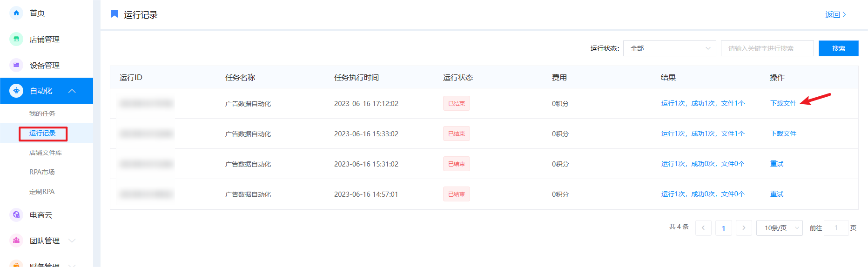Open the 10条/页 page size dropdown

click(779, 228)
